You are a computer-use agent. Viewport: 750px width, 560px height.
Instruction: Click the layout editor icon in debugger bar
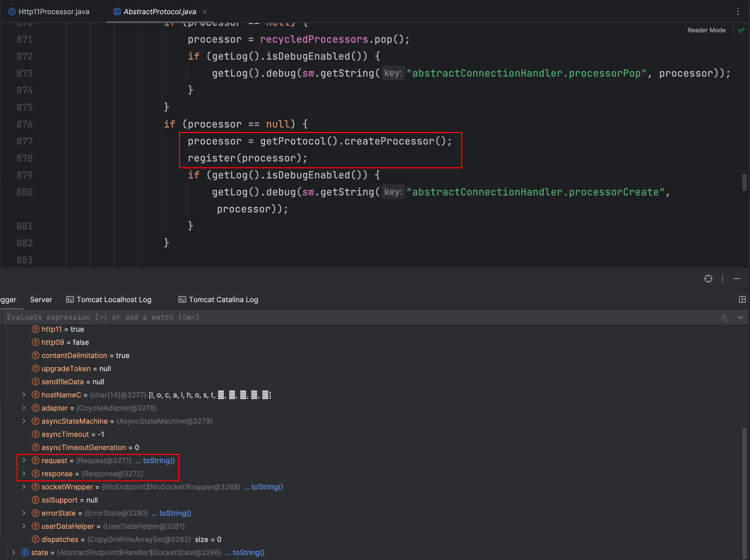tap(743, 299)
